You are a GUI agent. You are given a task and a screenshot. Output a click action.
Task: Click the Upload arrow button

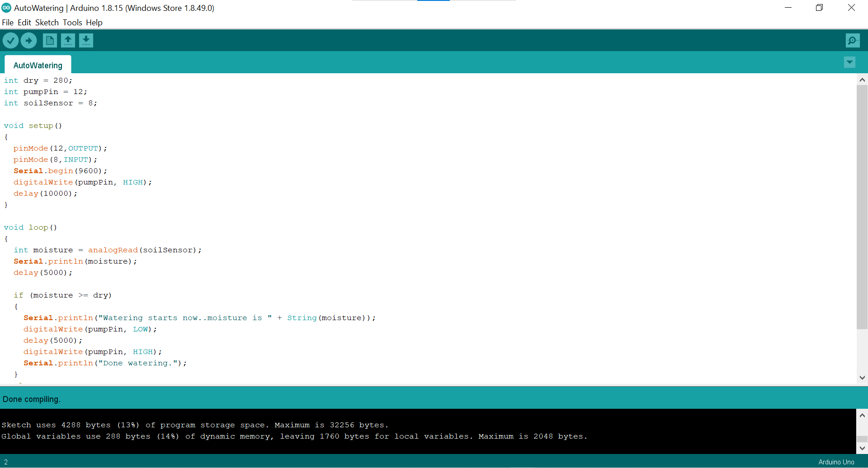pos(28,41)
